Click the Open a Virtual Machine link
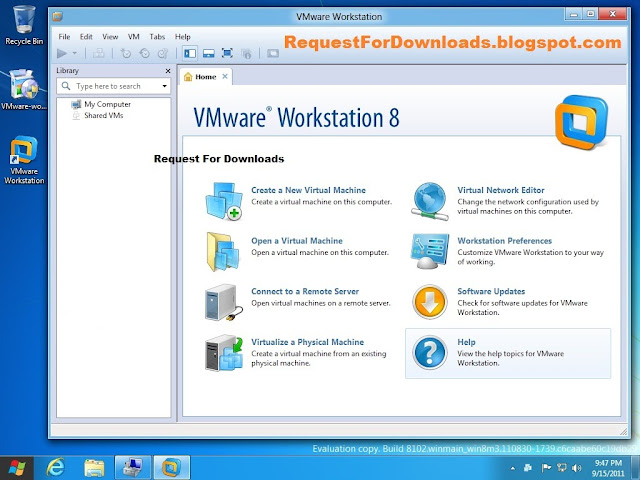Viewport: 640px width, 480px height. coord(297,241)
